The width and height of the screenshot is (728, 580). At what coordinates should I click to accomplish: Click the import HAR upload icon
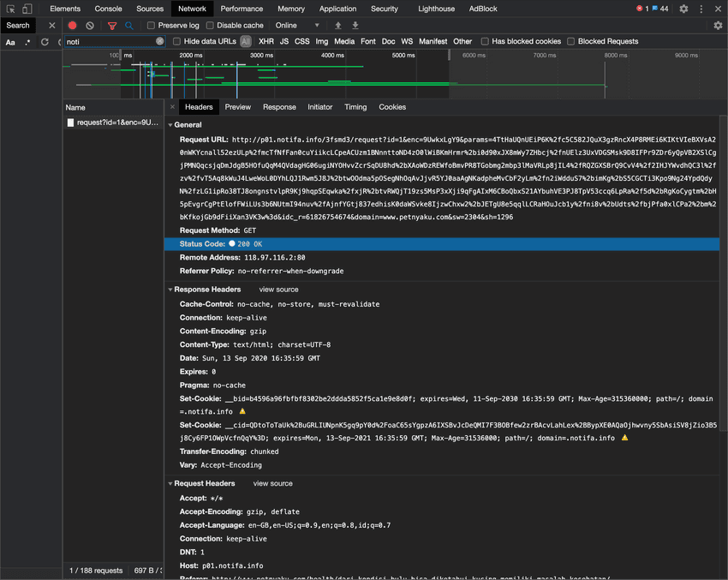338,26
